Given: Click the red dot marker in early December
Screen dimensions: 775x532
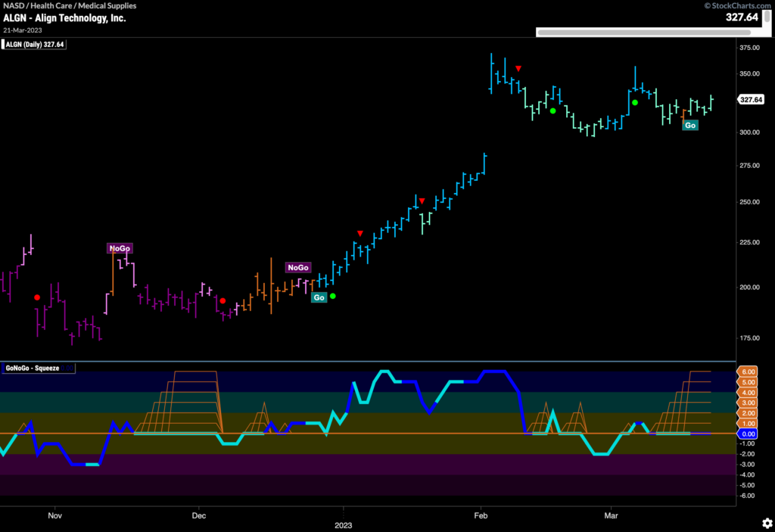Looking at the screenshot, I should click(222, 300).
